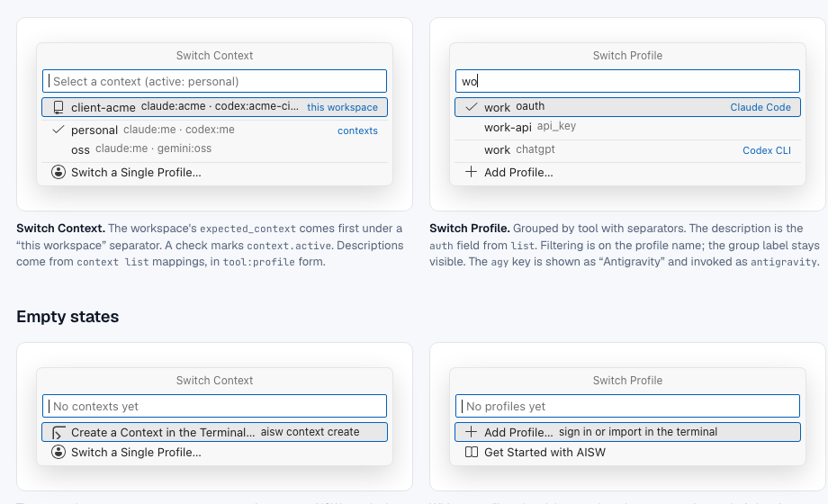This screenshot has width=828, height=504.
Task: Click the Empty states heading
Action: click(x=67, y=317)
